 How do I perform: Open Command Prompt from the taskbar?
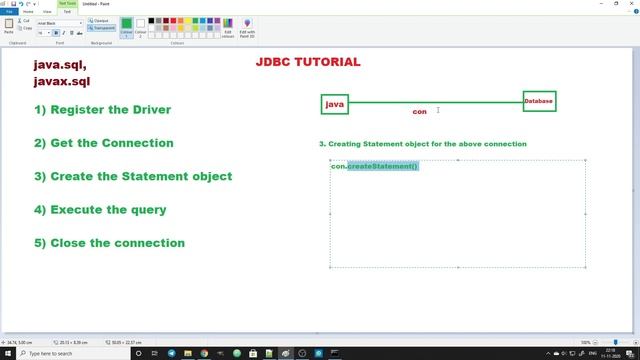334,353
